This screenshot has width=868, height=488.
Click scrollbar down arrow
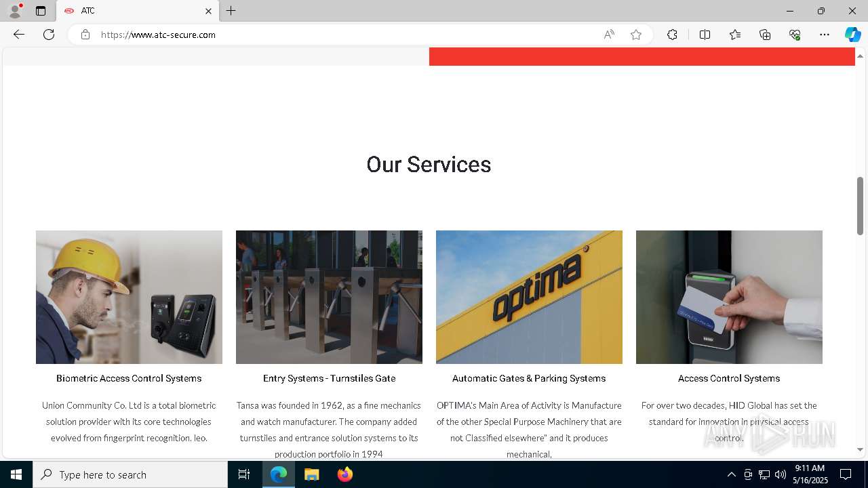pyautogui.click(x=860, y=449)
